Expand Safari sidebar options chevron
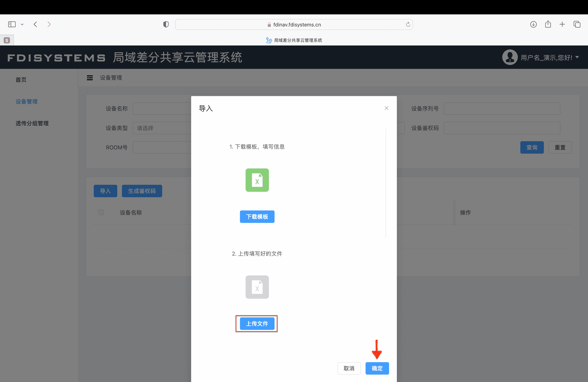Image resolution: width=588 pixels, height=382 pixels. 22,24
